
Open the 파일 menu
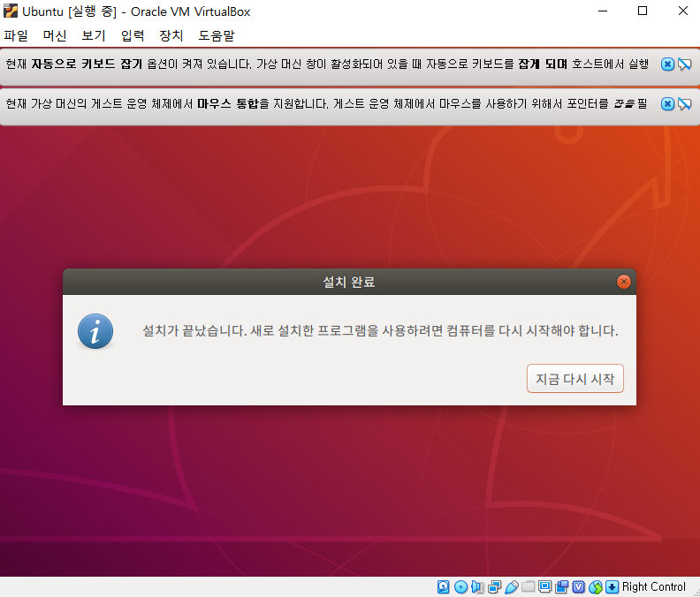[x=16, y=35]
